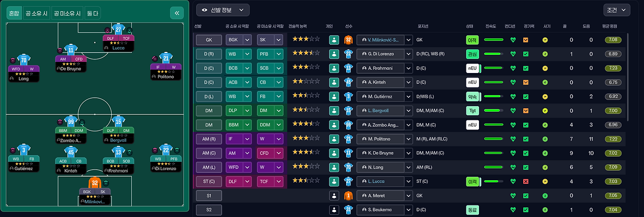Click green match sharpness check for Lang
Image resolution: width=644 pixels, height=217 pixels.
click(x=526, y=167)
